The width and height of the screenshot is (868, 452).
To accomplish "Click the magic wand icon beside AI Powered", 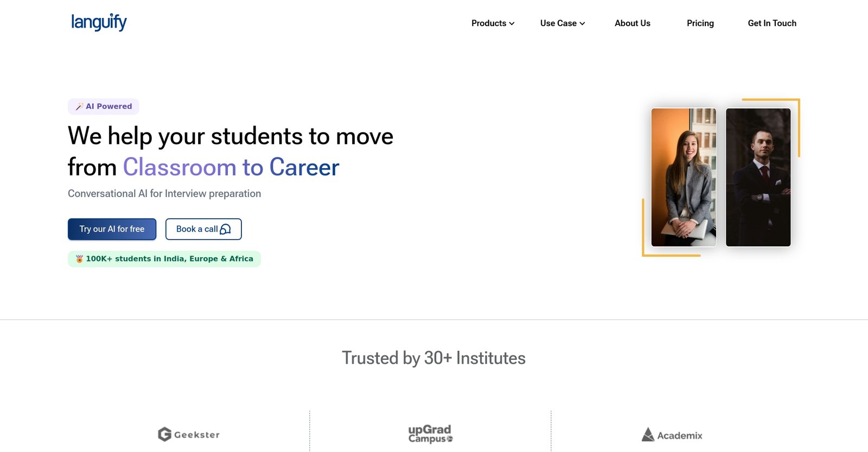I will pyautogui.click(x=79, y=106).
